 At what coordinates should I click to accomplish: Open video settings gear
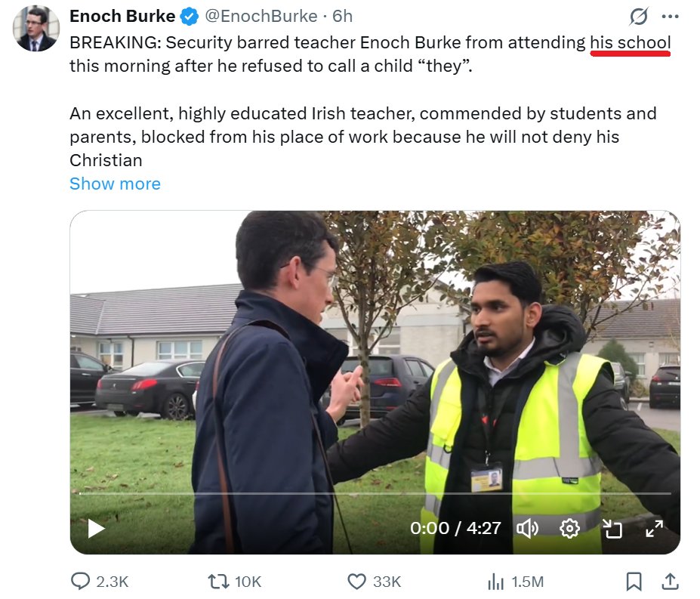click(x=569, y=528)
